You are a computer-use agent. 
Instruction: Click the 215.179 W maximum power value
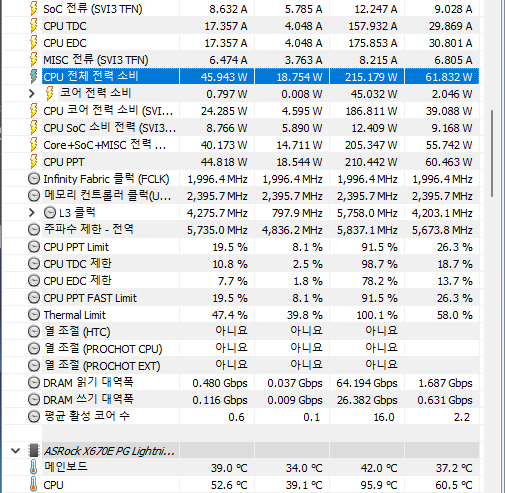click(x=371, y=77)
